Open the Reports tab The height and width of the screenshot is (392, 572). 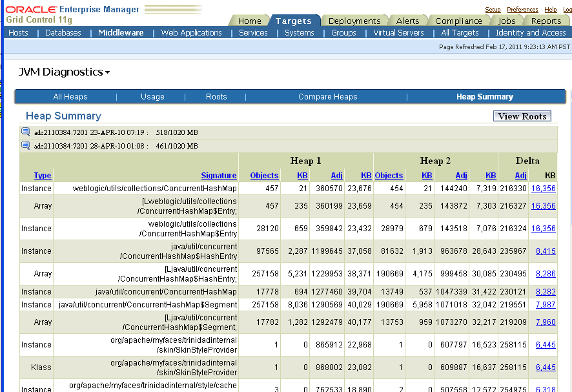[x=546, y=21]
